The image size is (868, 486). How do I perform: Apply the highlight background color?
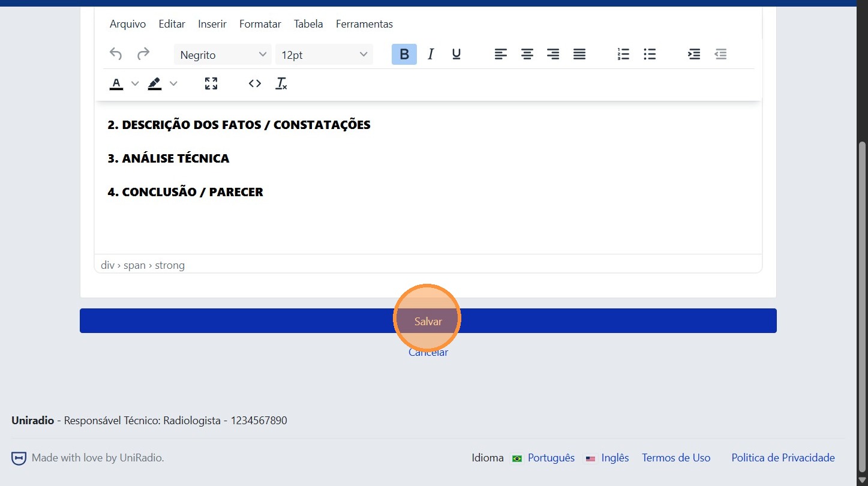155,83
